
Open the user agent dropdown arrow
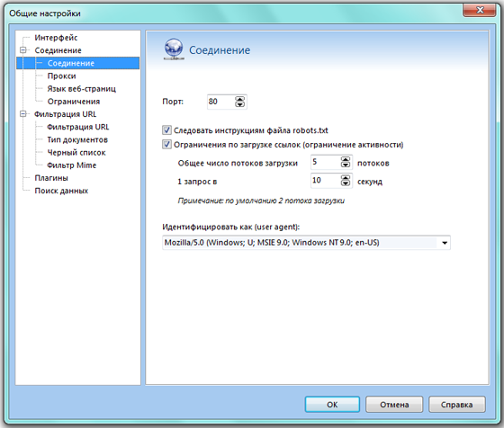(445, 243)
